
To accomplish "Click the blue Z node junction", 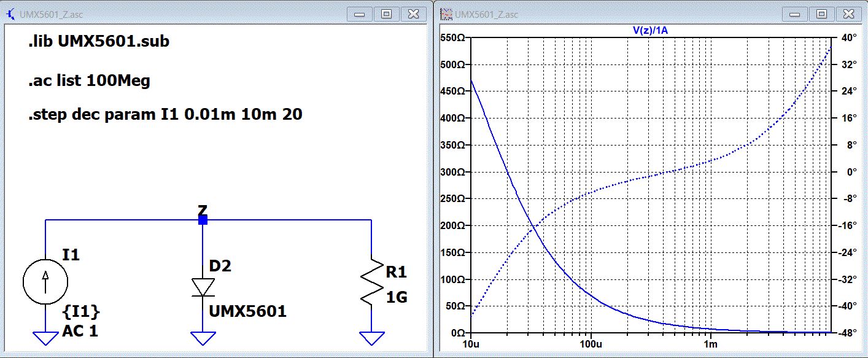I will 203,220.
